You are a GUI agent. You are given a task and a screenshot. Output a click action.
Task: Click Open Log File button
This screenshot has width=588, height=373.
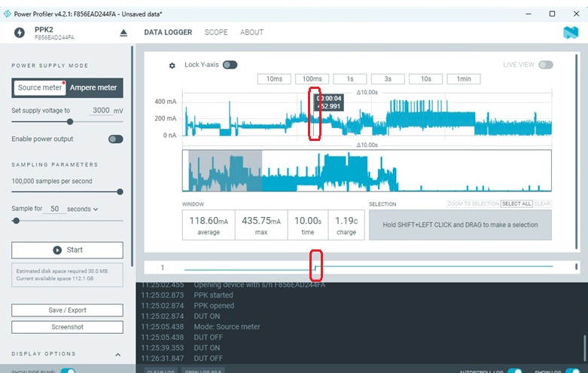coord(203,371)
